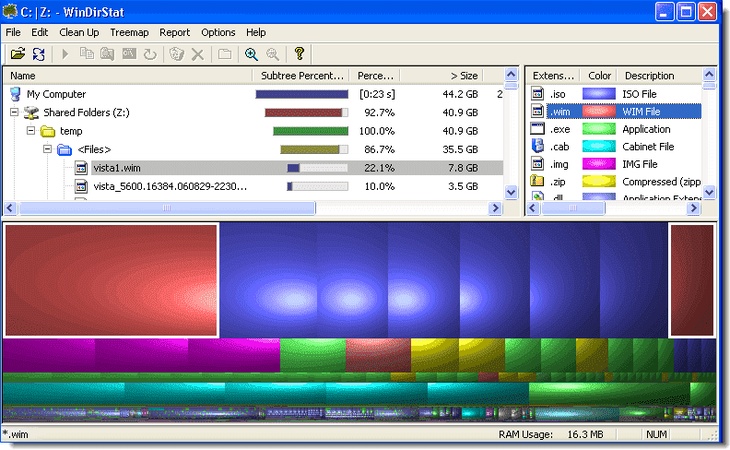Click the My Computer icon
This screenshot has width=730, height=450.
(15, 94)
